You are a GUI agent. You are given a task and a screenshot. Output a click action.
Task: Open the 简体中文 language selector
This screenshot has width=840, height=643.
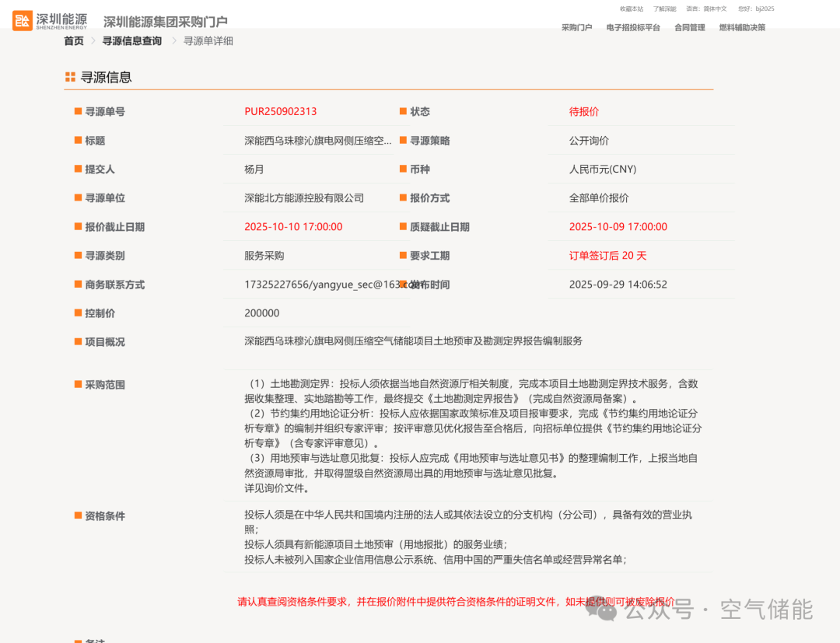click(x=715, y=9)
